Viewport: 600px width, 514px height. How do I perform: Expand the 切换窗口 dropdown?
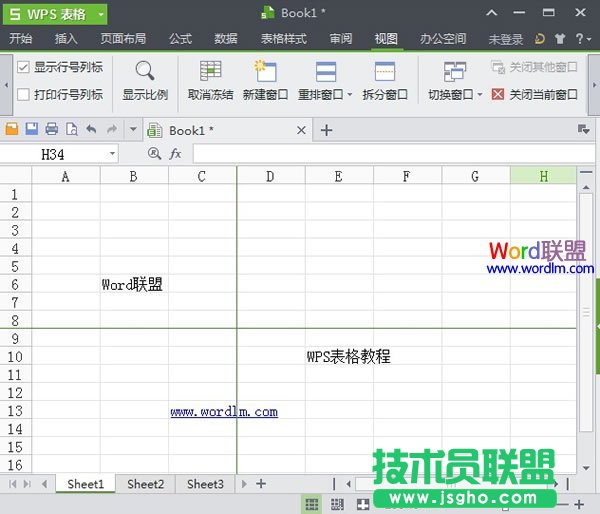[x=479, y=95]
